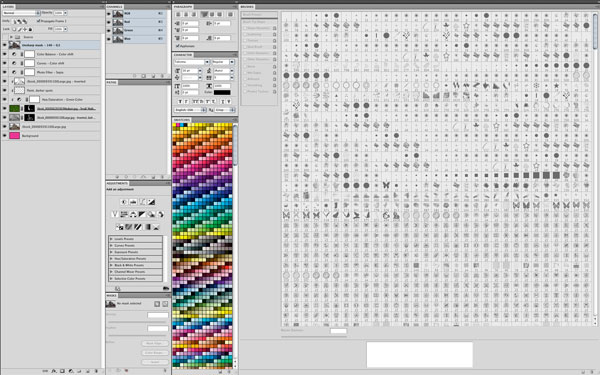Add a vector mask in Masks panel
The image size is (600, 375).
[x=165, y=304]
